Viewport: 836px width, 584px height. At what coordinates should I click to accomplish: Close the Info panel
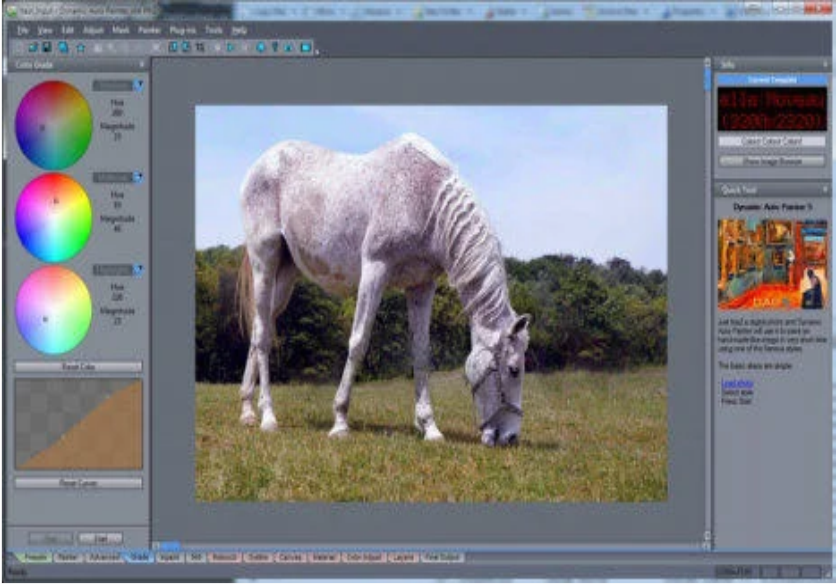826,65
